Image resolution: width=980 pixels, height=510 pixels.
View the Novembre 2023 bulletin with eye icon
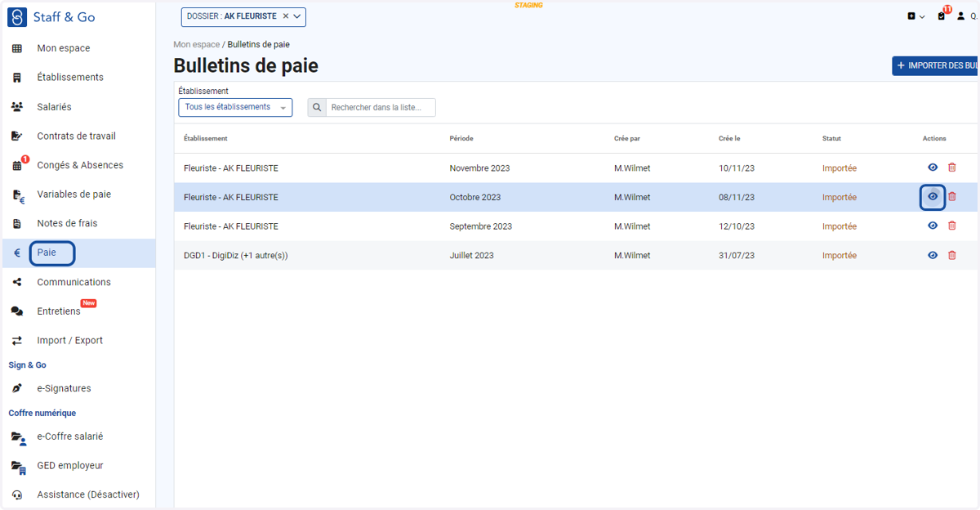click(x=933, y=168)
